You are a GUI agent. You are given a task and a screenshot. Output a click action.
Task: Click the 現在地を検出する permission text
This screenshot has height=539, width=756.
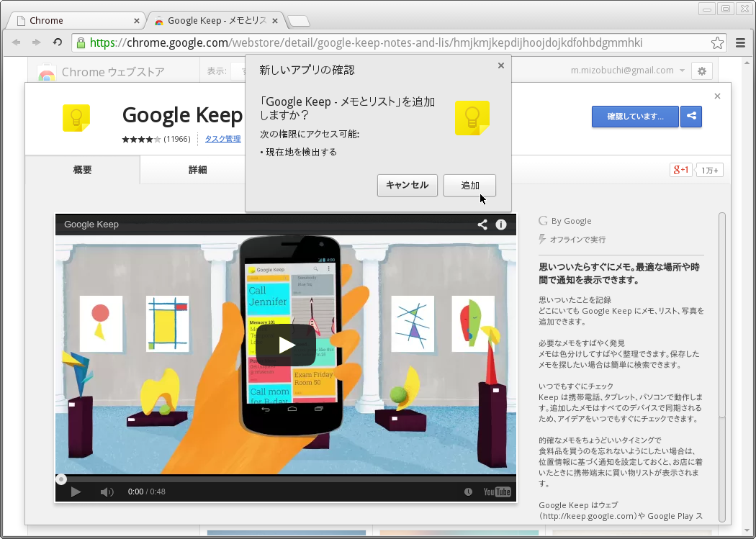302,153
